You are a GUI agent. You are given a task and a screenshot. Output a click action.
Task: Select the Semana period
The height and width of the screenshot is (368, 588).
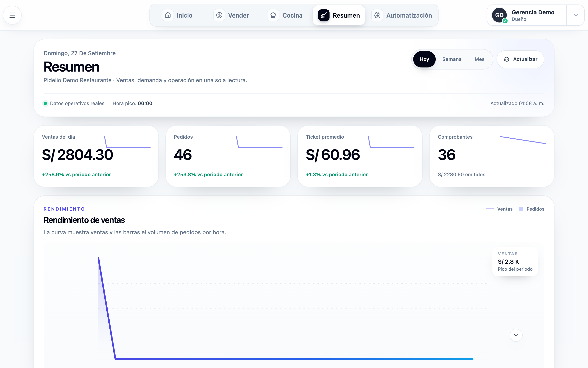click(452, 59)
